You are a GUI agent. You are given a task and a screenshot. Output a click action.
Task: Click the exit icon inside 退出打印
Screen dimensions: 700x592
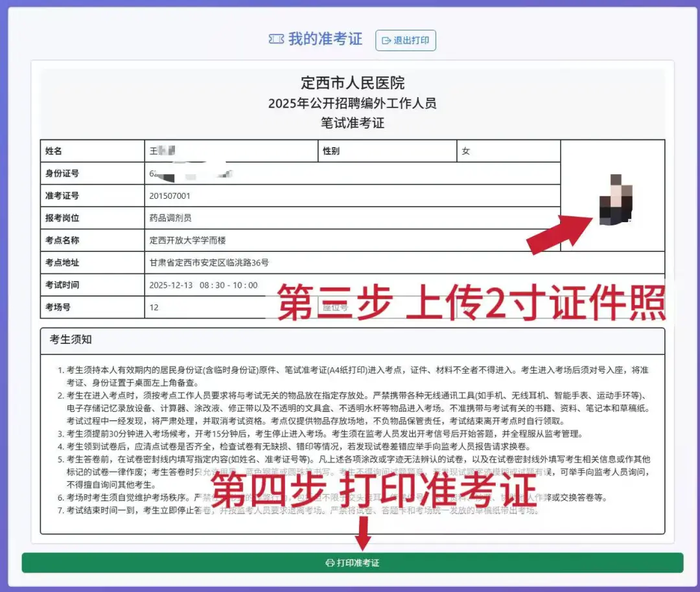coord(386,40)
